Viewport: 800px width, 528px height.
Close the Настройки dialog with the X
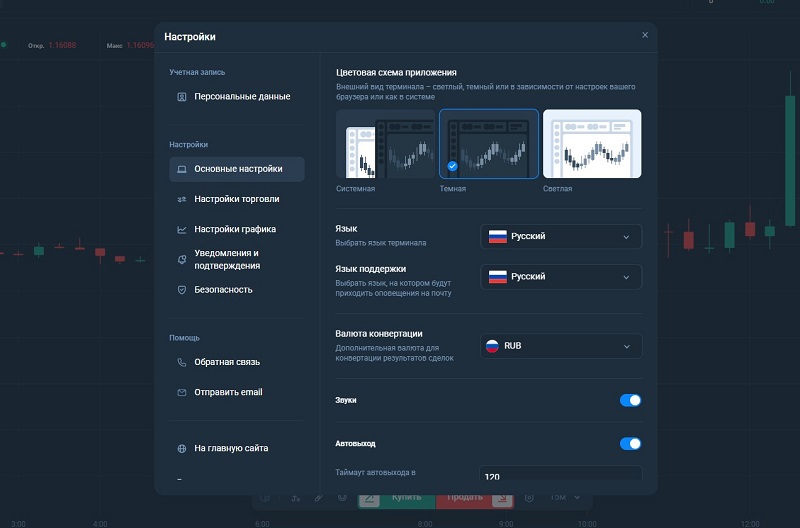click(645, 35)
